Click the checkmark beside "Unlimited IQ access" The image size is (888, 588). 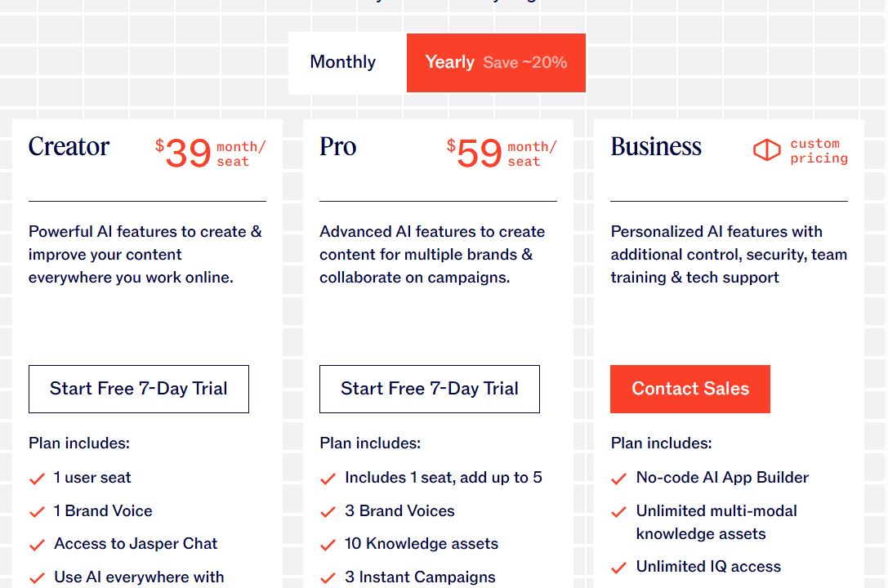pyautogui.click(x=618, y=568)
